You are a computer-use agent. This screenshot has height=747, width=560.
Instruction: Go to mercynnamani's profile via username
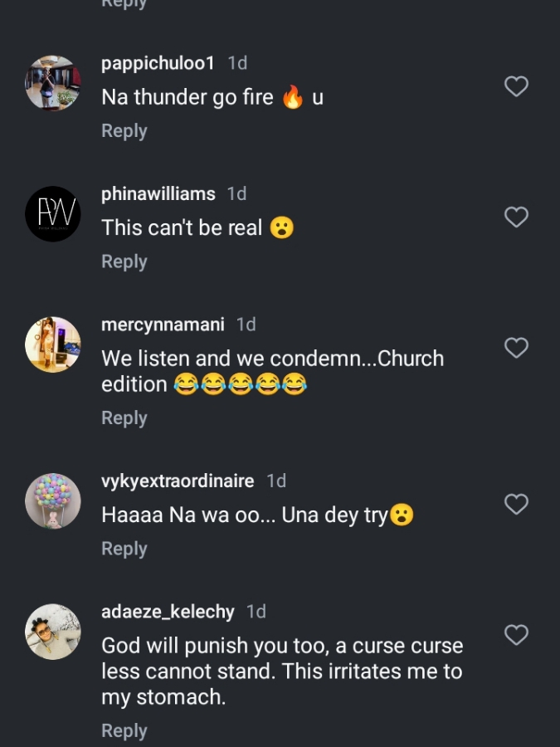pos(163,325)
